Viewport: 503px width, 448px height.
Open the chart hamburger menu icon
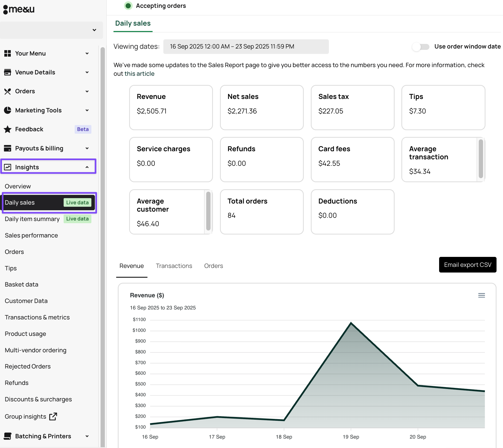click(481, 295)
